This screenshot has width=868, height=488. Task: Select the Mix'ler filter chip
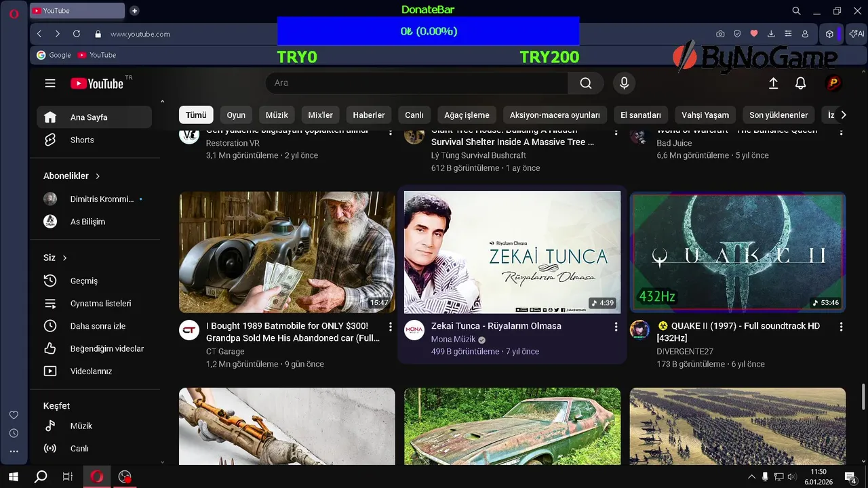coord(320,115)
